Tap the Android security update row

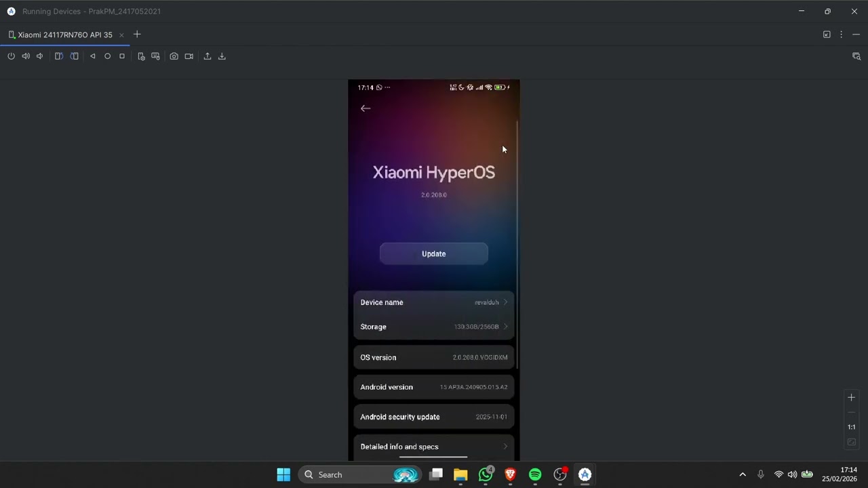(434, 417)
